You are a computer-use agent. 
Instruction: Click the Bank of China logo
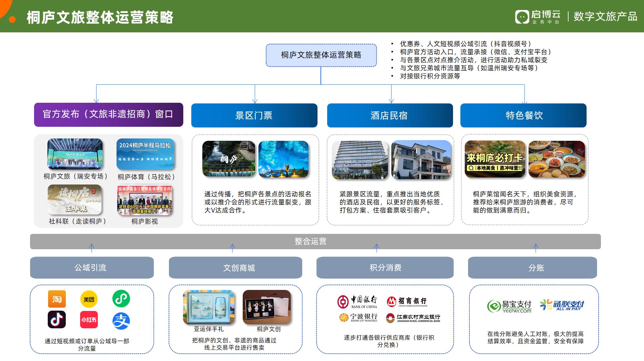pyautogui.click(x=357, y=302)
